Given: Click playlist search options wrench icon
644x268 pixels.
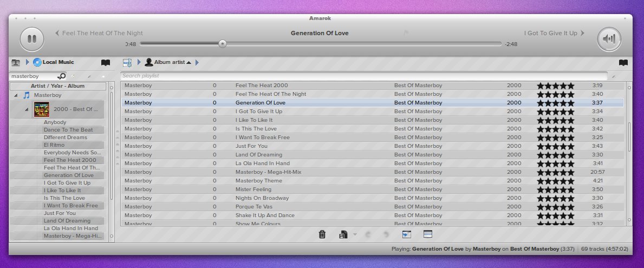Looking at the screenshot, I should (614, 76).
